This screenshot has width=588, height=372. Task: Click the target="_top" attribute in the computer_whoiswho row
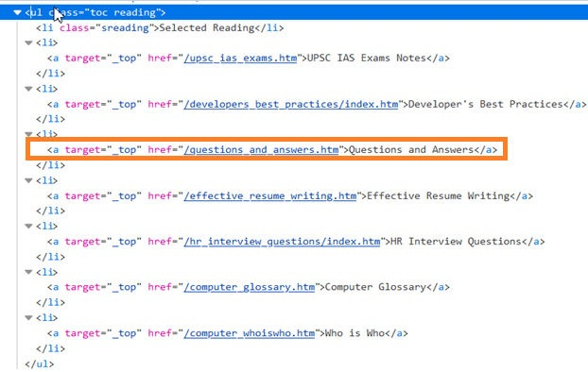point(103,333)
